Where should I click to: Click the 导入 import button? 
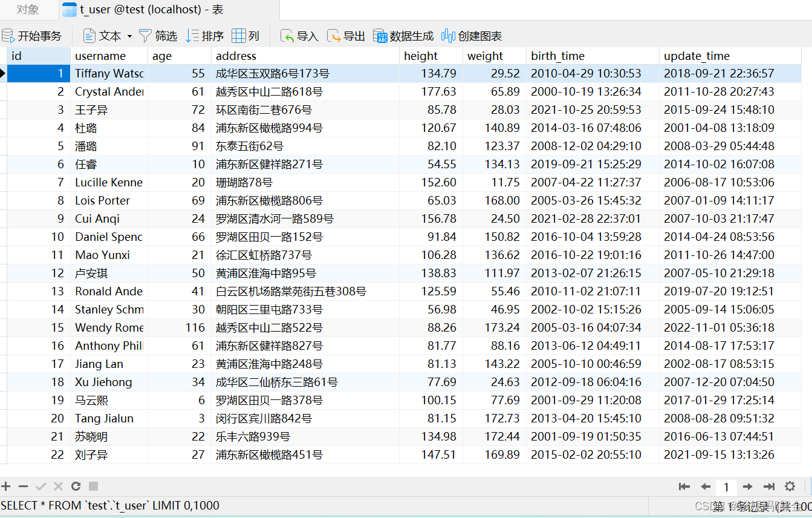[x=299, y=36]
